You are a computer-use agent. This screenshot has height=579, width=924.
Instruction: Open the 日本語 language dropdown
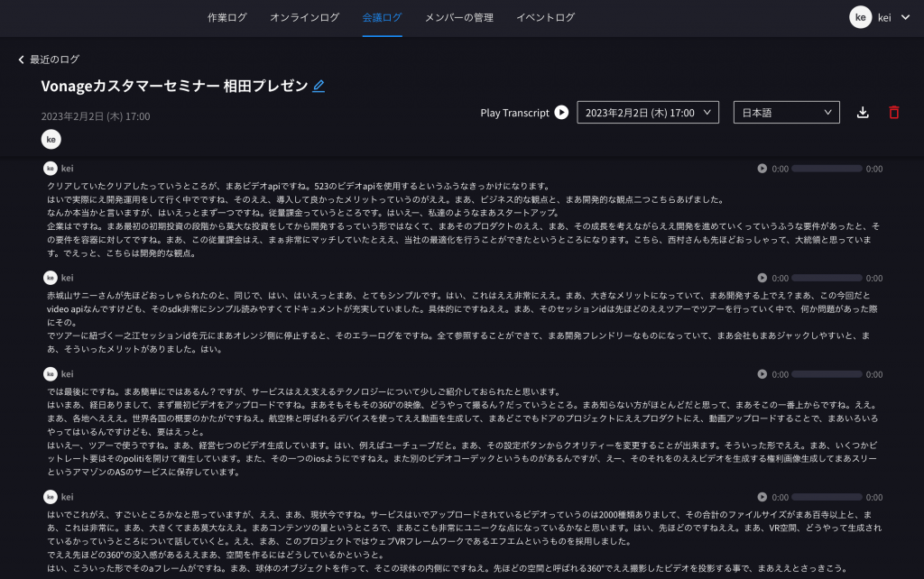coord(785,112)
